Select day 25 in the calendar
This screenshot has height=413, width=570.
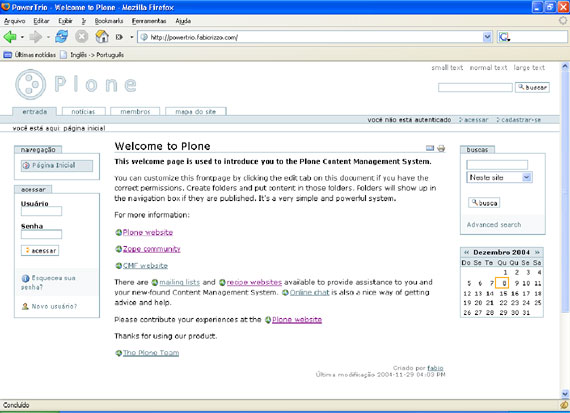click(537, 303)
